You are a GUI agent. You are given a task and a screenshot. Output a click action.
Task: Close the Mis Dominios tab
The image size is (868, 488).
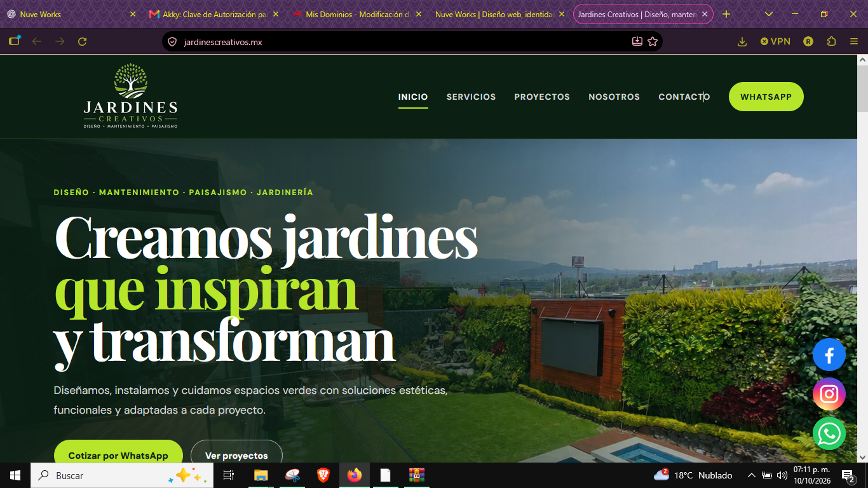[x=419, y=14]
